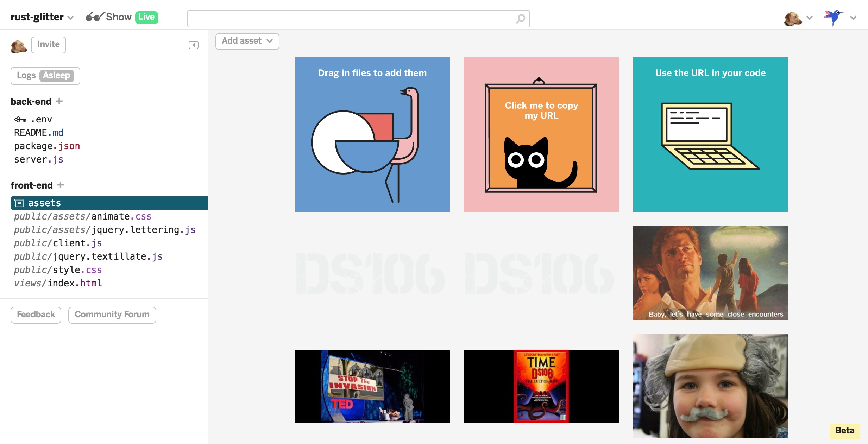868x444 pixels.
Task: Focus the top search input field
Action: tap(352, 19)
